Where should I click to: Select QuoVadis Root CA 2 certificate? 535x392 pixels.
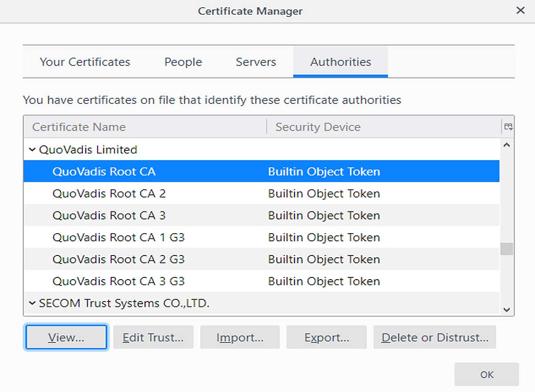(x=261, y=194)
